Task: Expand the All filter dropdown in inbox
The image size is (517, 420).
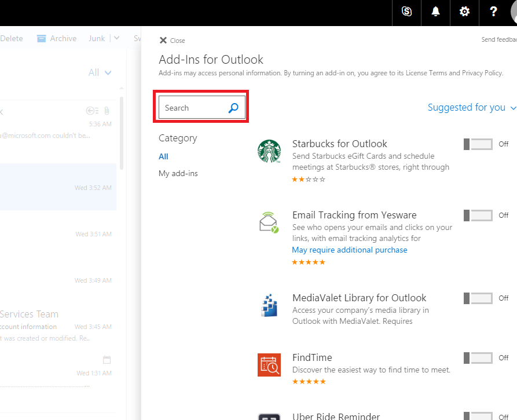Action: (x=100, y=72)
